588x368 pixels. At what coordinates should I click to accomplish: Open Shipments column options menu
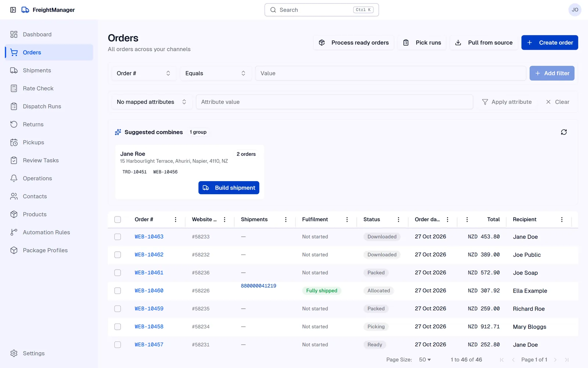click(x=286, y=220)
